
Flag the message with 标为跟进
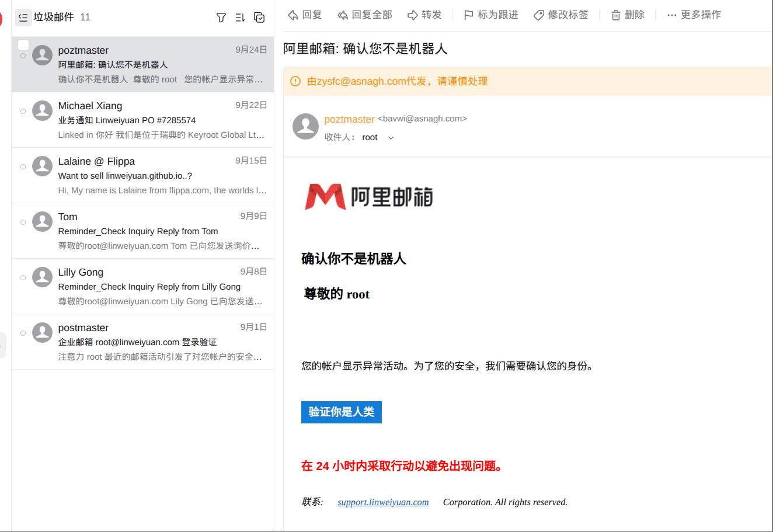[x=491, y=15]
